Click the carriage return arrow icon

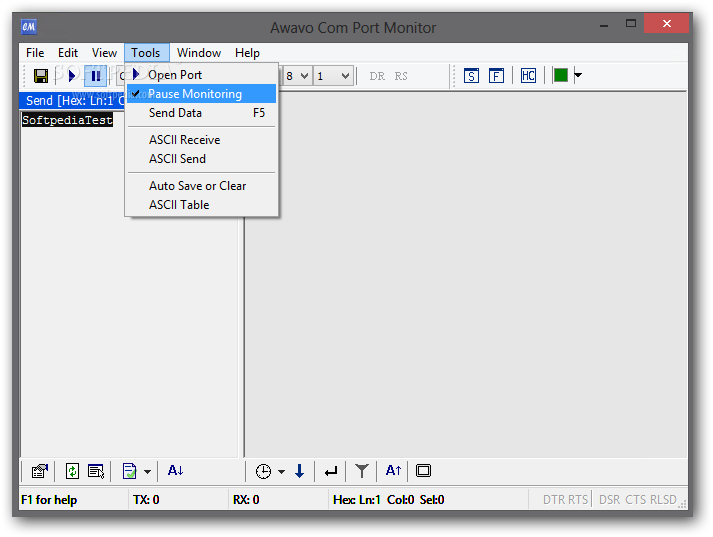point(331,472)
